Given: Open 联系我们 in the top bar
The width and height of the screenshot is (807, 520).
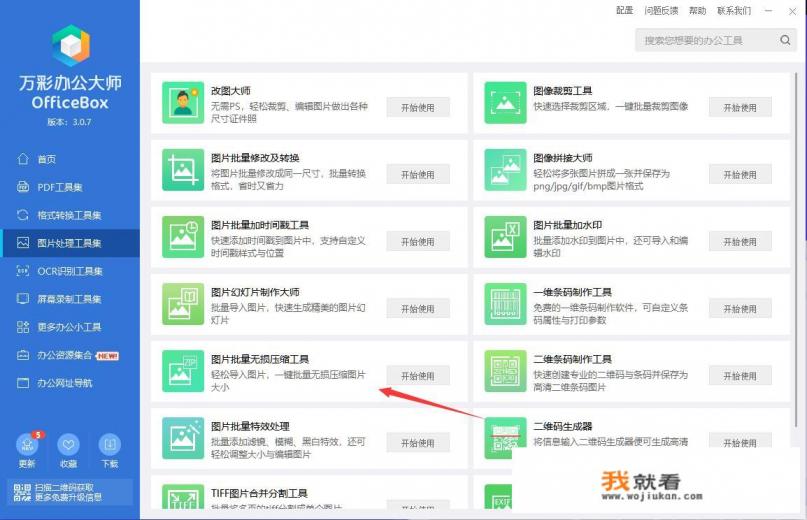Looking at the screenshot, I should click(734, 10).
